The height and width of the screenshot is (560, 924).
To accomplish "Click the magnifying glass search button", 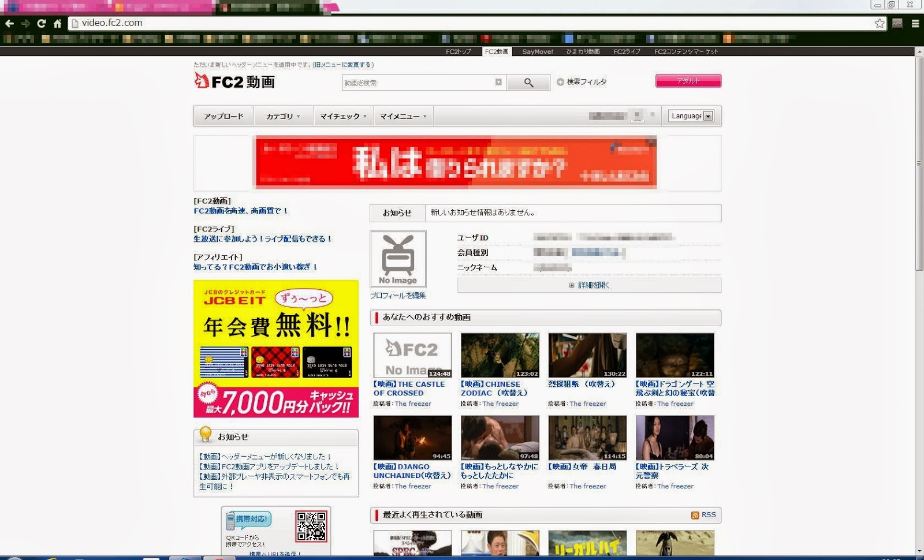I will pyautogui.click(x=528, y=83).
